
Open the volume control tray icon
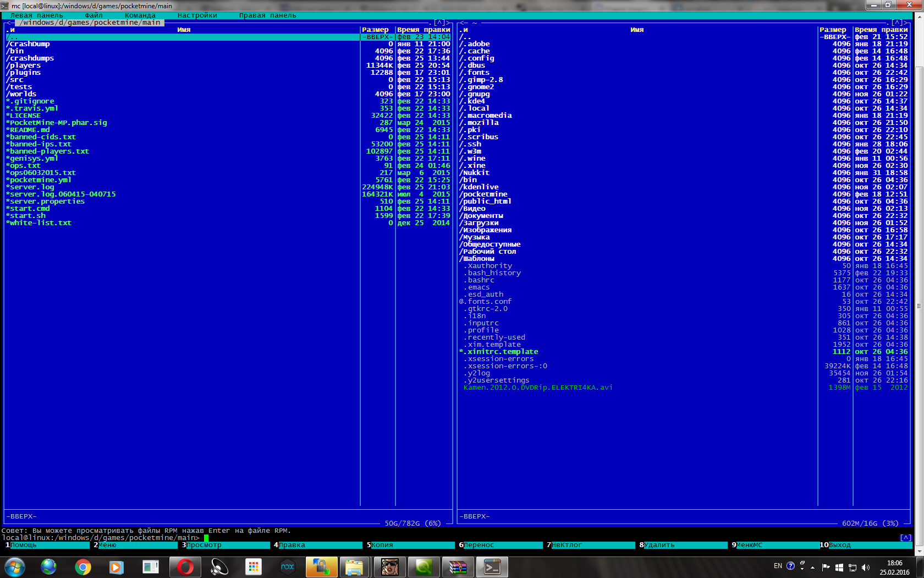[x=866, y=567]
